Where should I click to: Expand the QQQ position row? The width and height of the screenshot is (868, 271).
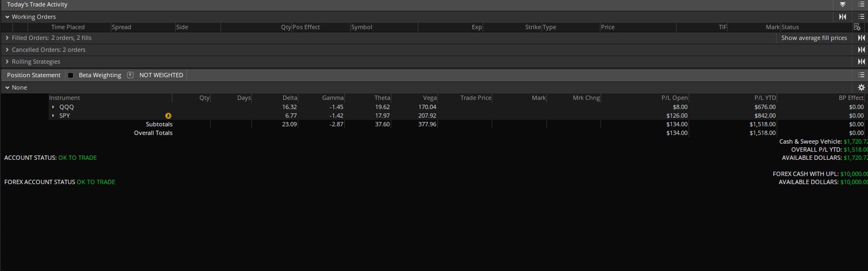click(53, 107)
